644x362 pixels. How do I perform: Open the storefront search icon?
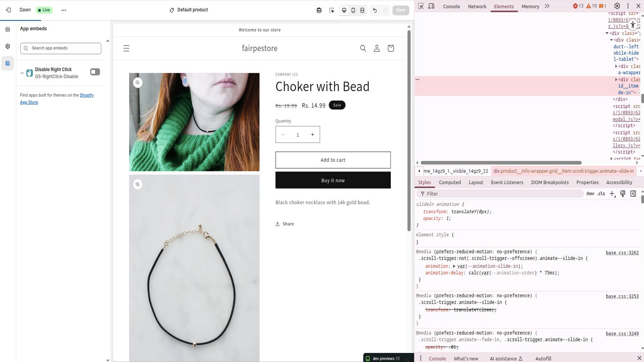point(363,48)
